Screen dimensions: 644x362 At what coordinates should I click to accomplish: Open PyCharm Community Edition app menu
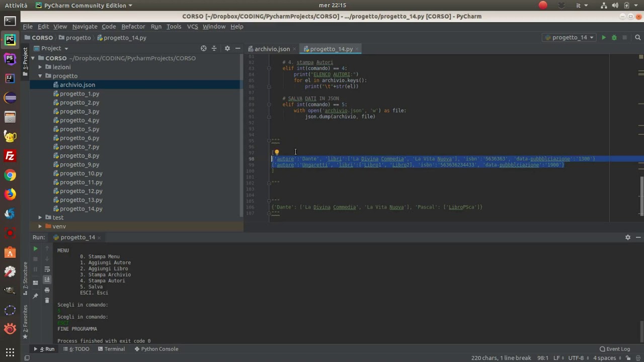click(84, 6)
